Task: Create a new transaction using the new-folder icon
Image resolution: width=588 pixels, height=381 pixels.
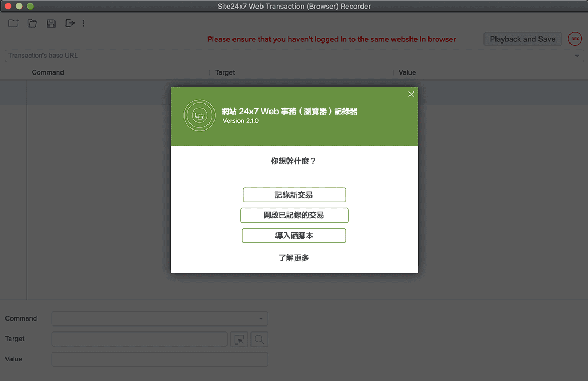Action: [x=13, y=23]
